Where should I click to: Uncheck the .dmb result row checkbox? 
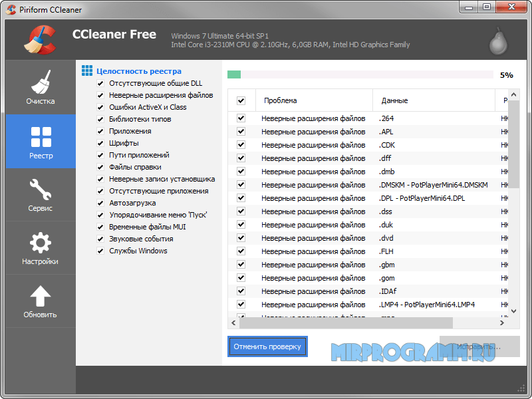tap(241, 172)
